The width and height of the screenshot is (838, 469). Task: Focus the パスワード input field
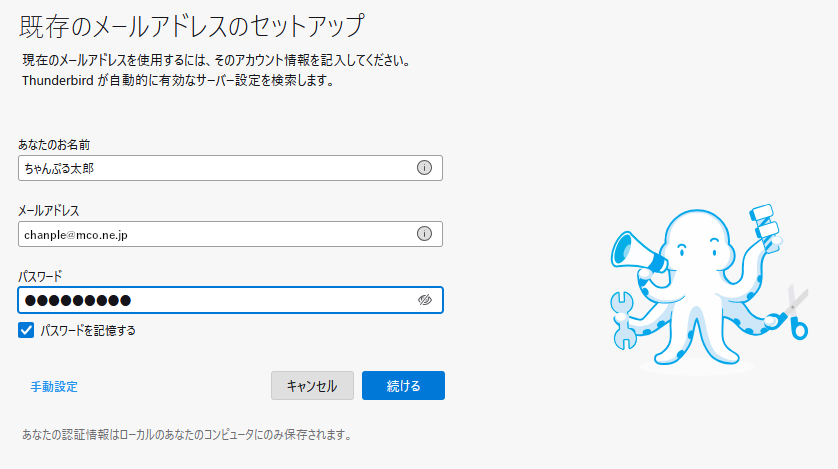[x=230, y=300]
